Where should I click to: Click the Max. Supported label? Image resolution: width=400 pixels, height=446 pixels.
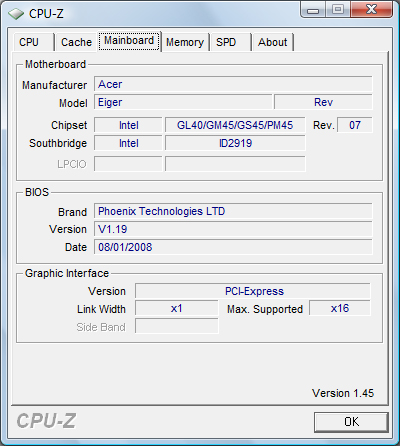tap(265, 309)
